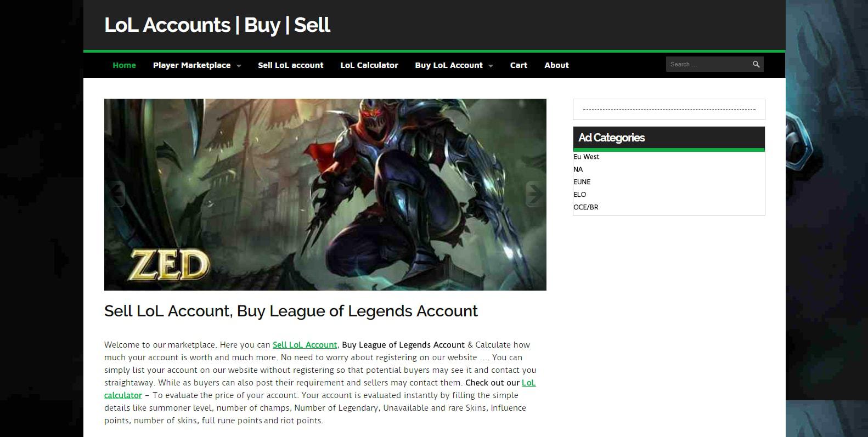The height and width of the screenshot is (437, 868).
Task: Expand Buy LoL Account dropdown arrow
Action: [491, 66]
